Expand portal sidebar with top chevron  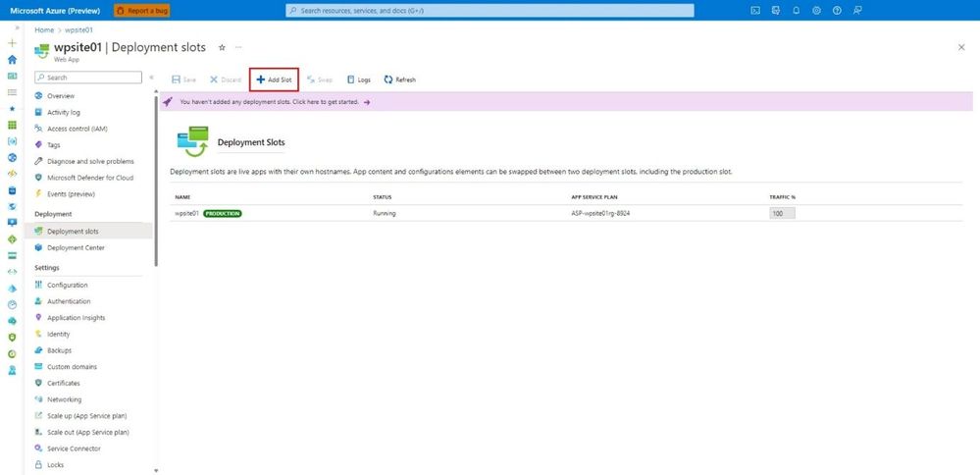(17, 27)
